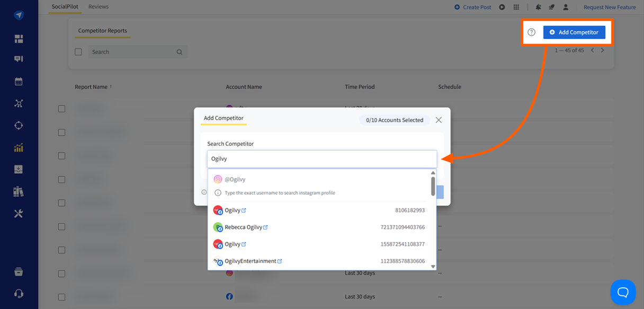This screenshot has height=309, width=644.
Task: Select Ogilvy result with ID 155872541108377
Action: point(319,244)
